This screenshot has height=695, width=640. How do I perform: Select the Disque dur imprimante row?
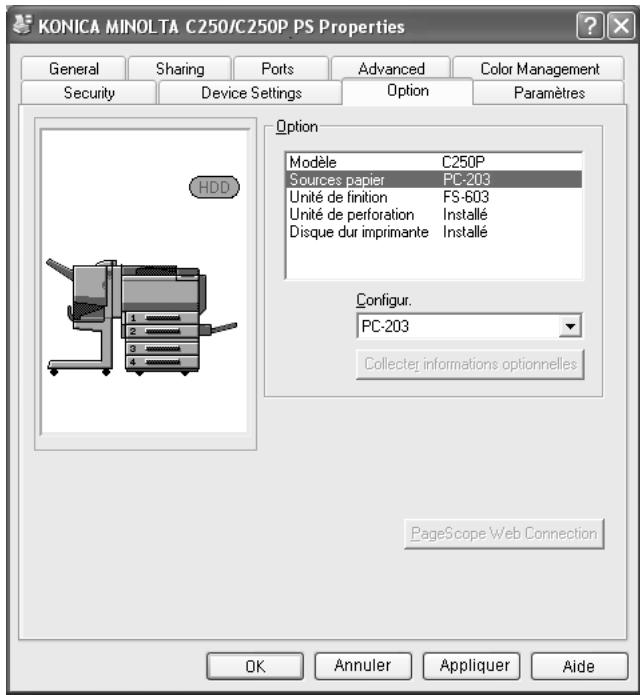click(434, 232)
